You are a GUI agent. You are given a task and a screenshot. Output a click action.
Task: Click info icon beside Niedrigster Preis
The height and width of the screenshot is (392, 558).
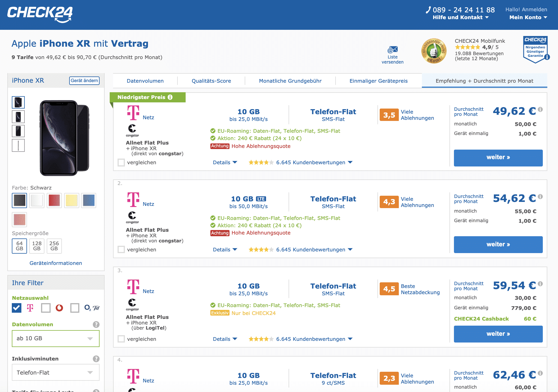click(x=170, y=97)
